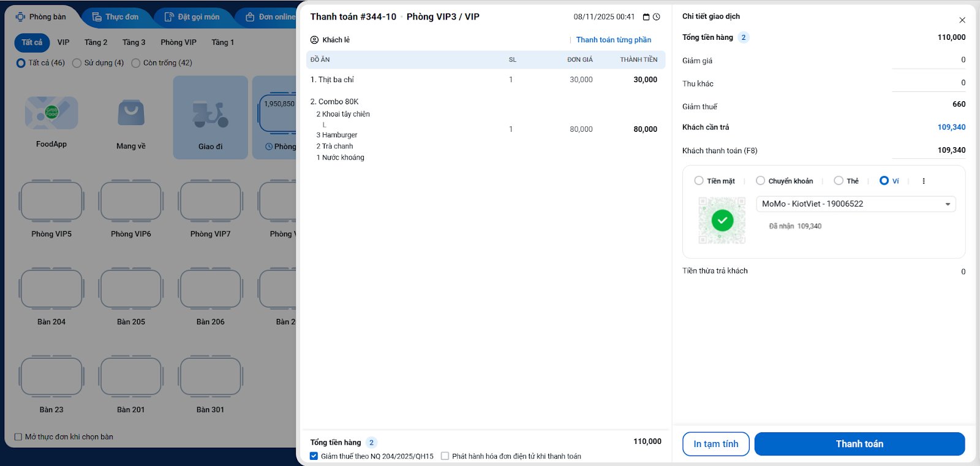Uncheck Giảm thuế theo NQ 204/2025/QH15
The height and width of the screenshot is (466, 980).
tap(314, 456)
